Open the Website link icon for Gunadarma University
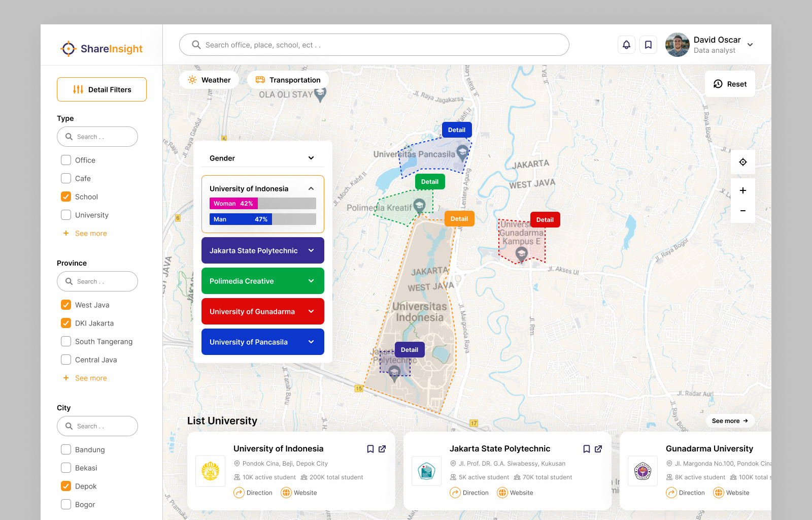Screen dimensions: 812x520 719,493
